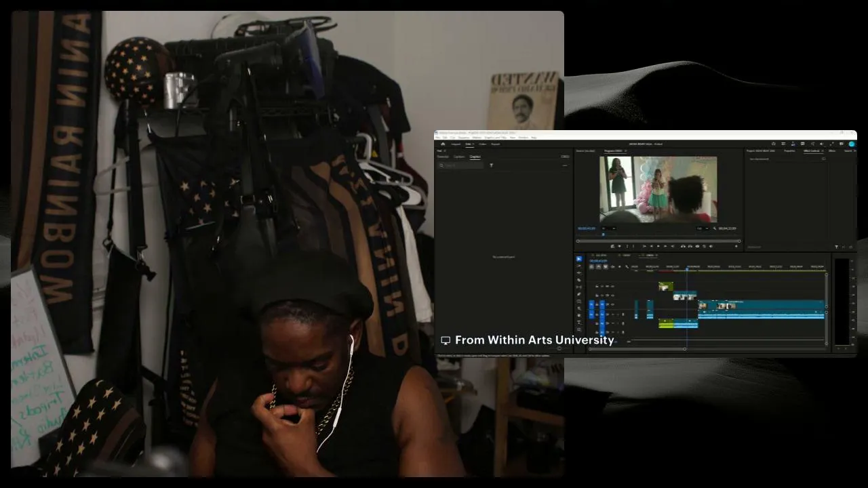Open the Text panel more options menu

(565, 165)
